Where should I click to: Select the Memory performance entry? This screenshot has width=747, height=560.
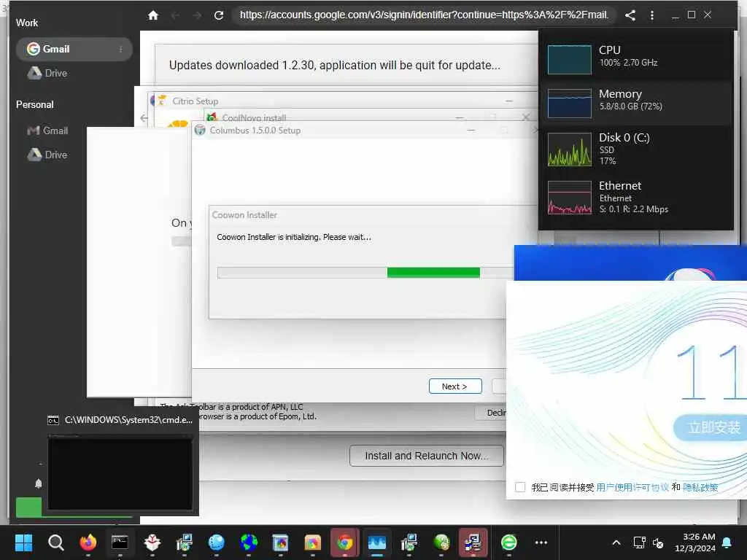[636, 102]
